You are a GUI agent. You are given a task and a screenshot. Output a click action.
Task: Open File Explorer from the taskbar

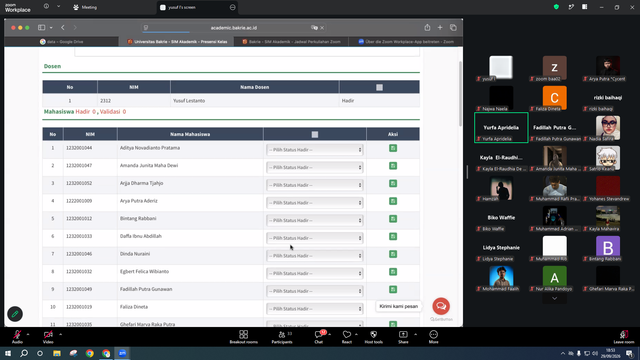coord(57,353)
